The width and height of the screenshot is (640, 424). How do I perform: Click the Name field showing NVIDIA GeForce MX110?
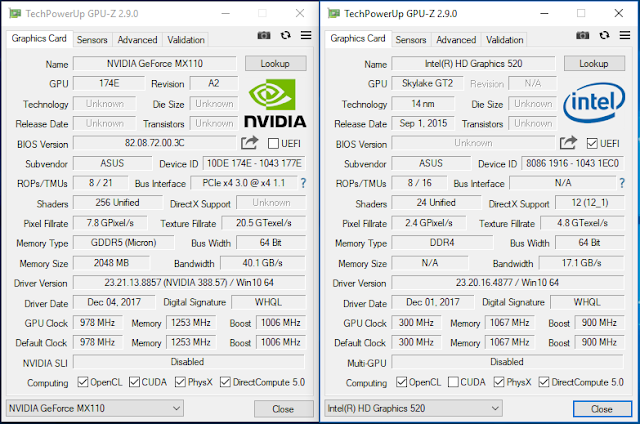click(x=155, y=64)
